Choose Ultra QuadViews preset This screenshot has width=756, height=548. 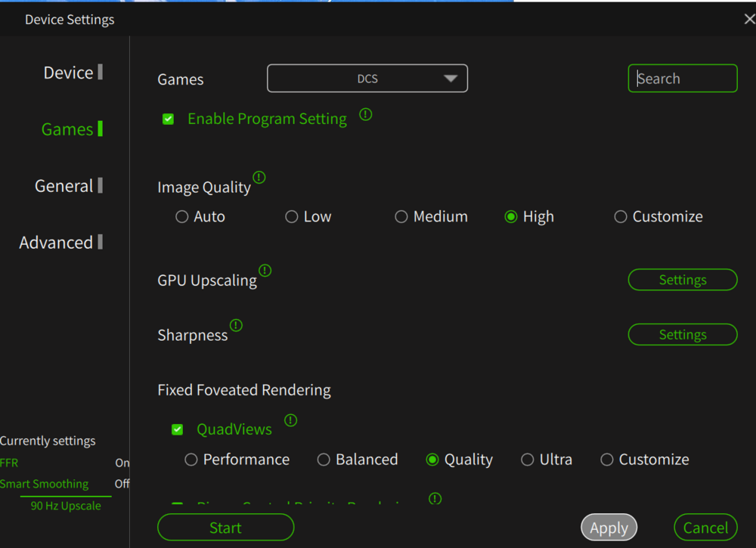pos(528,460)
